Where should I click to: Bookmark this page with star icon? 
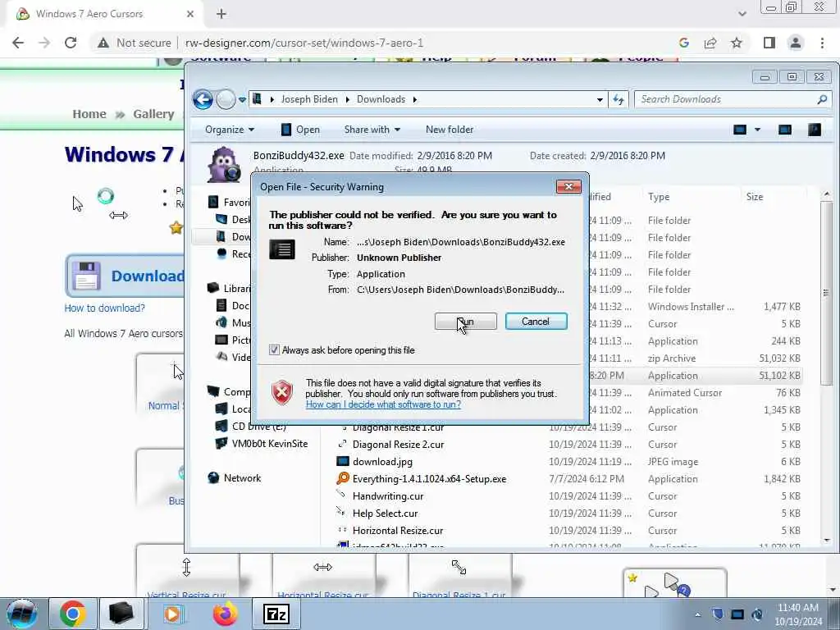click(x=737, y=43)
